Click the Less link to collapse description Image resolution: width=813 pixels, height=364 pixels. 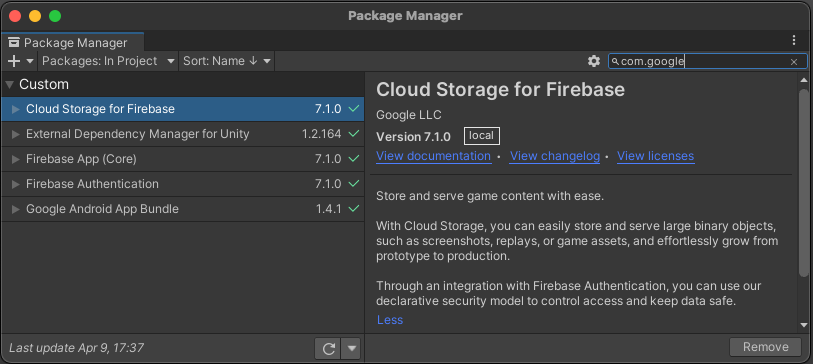pyautogui.click(x=390, y=320)
